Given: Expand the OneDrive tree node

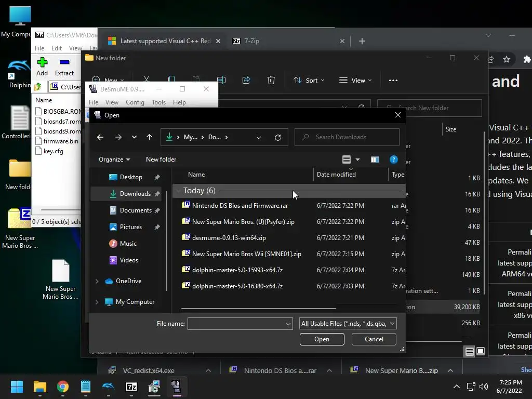Looking at the screenshot, I should click(x=97, y=281).
